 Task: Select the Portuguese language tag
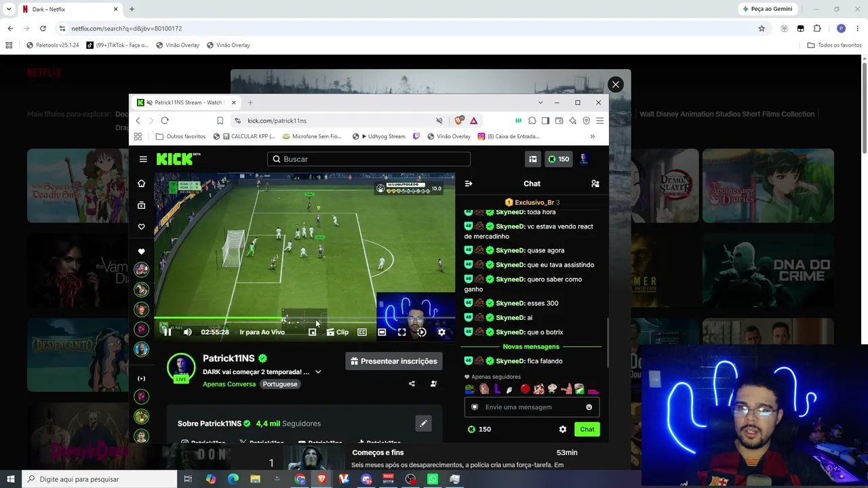point(280,384)
